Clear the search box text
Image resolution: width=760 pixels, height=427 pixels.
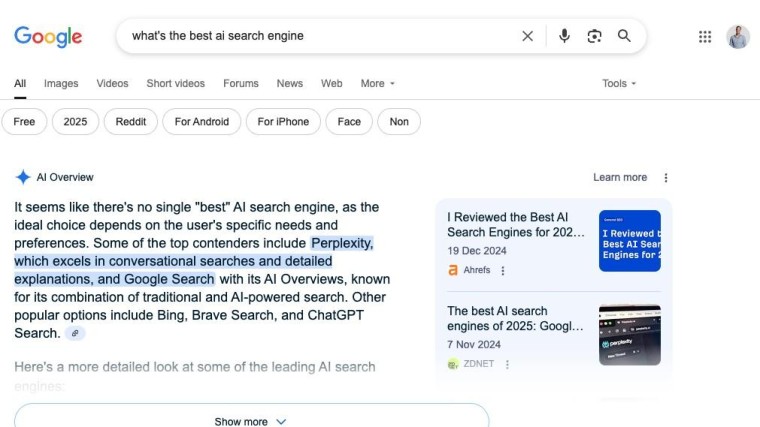527,36
